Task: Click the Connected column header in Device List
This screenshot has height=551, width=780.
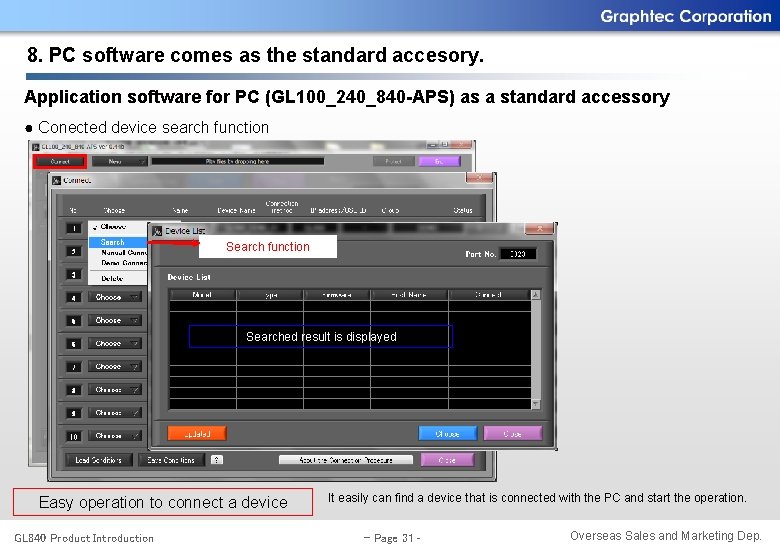Action: click(x=489, y=295)
